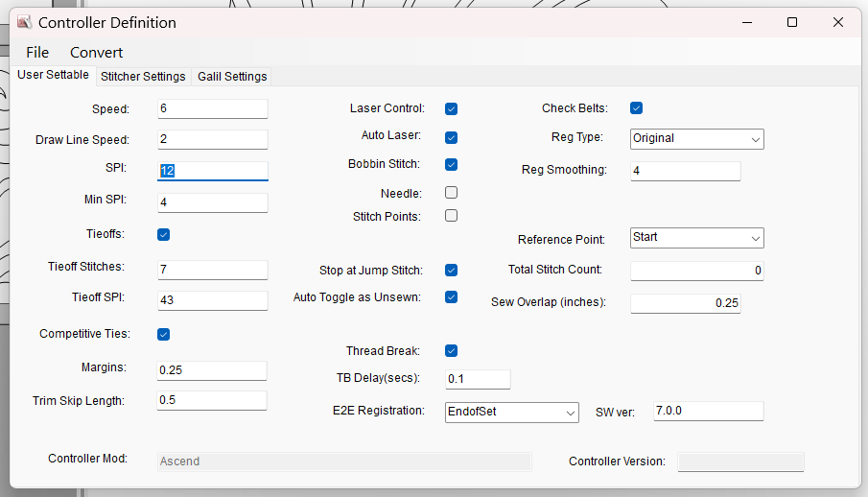Click the TB Delay(secs) field

478,379
